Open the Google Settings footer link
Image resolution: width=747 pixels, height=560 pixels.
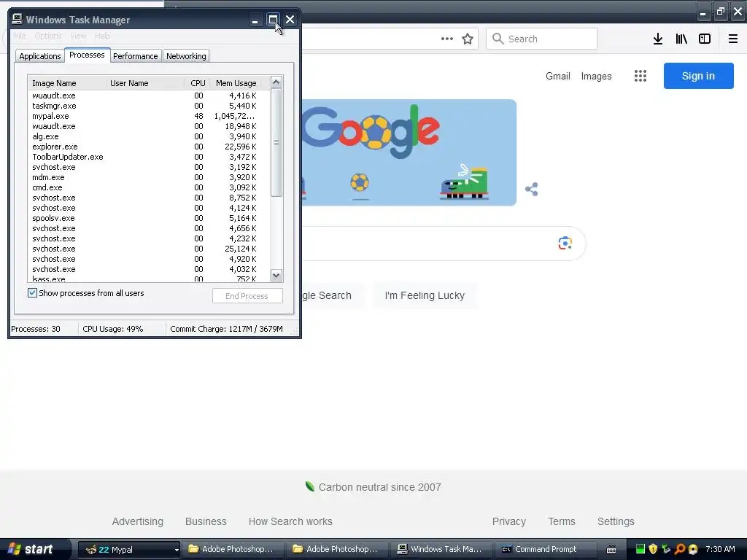[x=616, y=521]
